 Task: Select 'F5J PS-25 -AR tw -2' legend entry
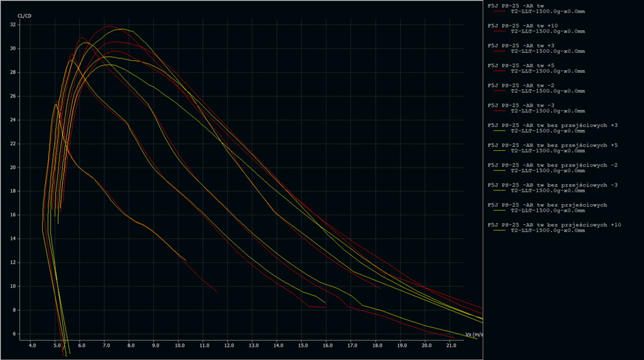(x=521, y=85)
